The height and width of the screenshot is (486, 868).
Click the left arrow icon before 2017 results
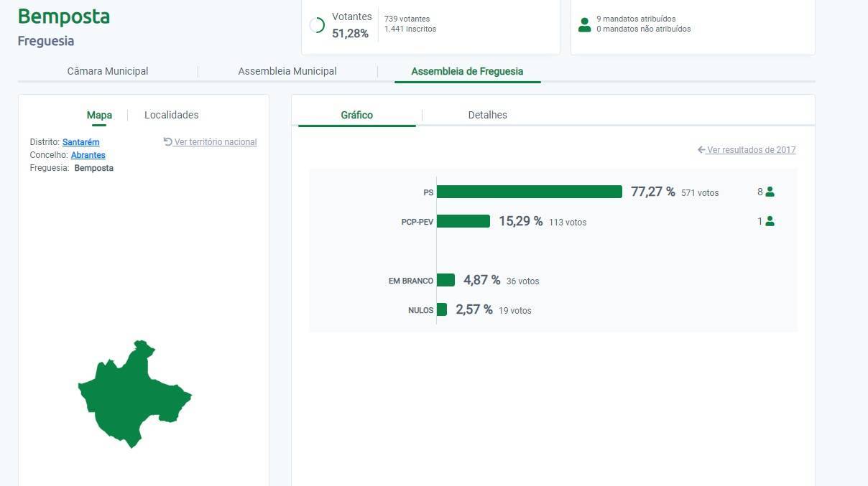click(x=701, y=150)
